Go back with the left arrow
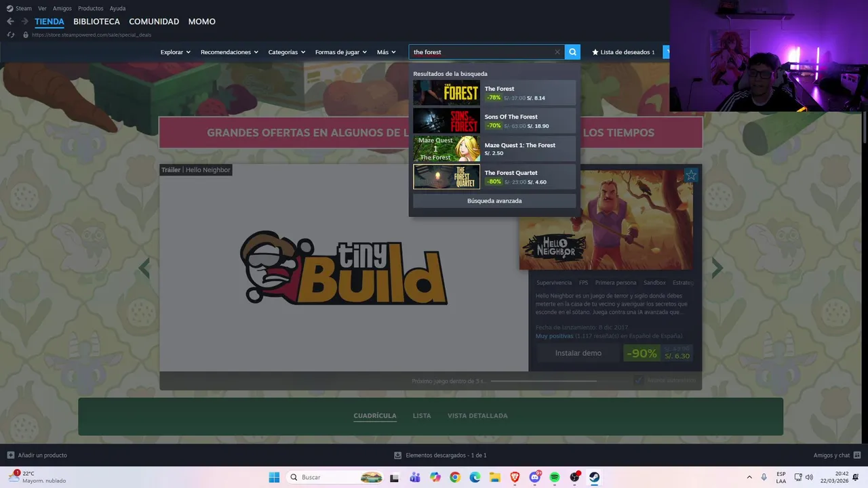The height and width of the screenshot is (488, 868). (x=10, y=22)
